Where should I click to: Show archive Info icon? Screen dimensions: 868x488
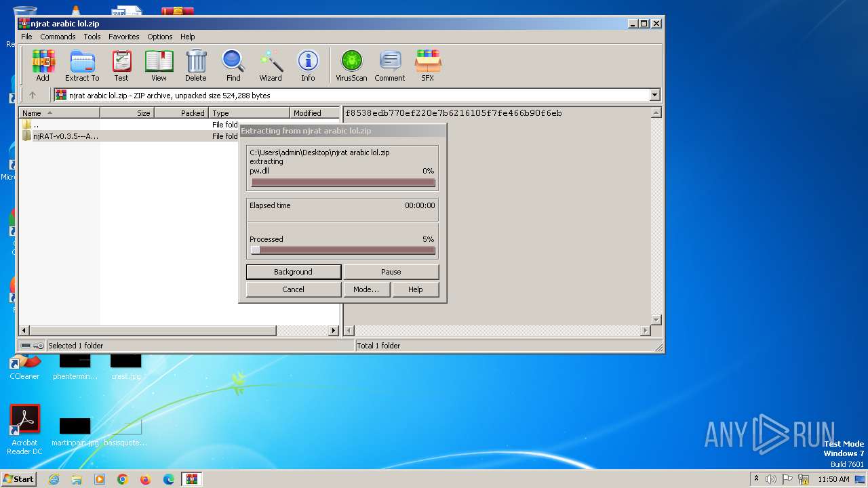pos(308,66)
